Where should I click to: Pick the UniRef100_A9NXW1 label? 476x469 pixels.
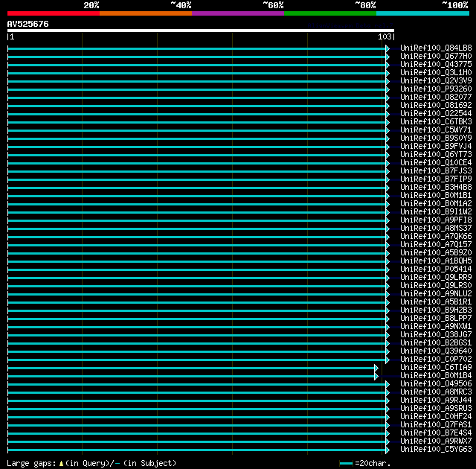436,327
